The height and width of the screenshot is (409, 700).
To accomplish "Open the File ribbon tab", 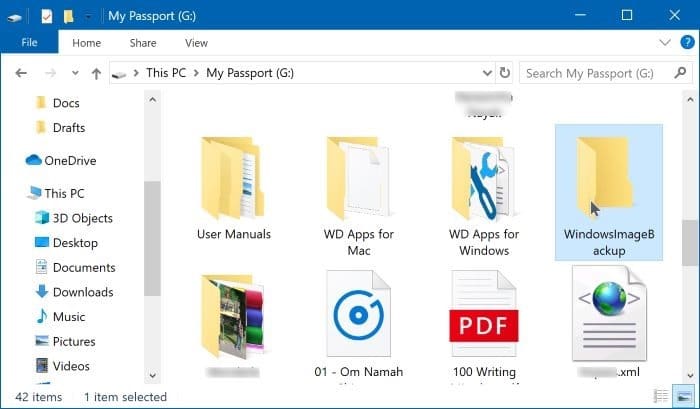I will coord(29,42).
